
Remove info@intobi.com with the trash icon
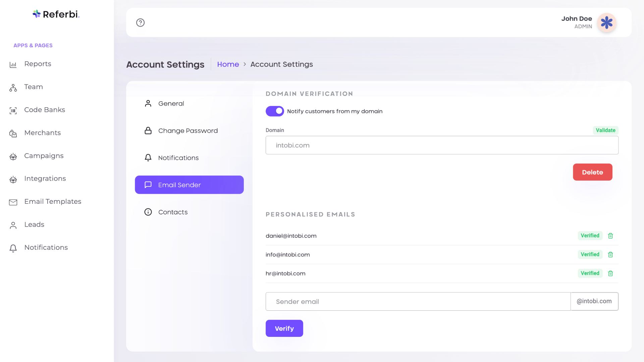(x=610, y=254)
